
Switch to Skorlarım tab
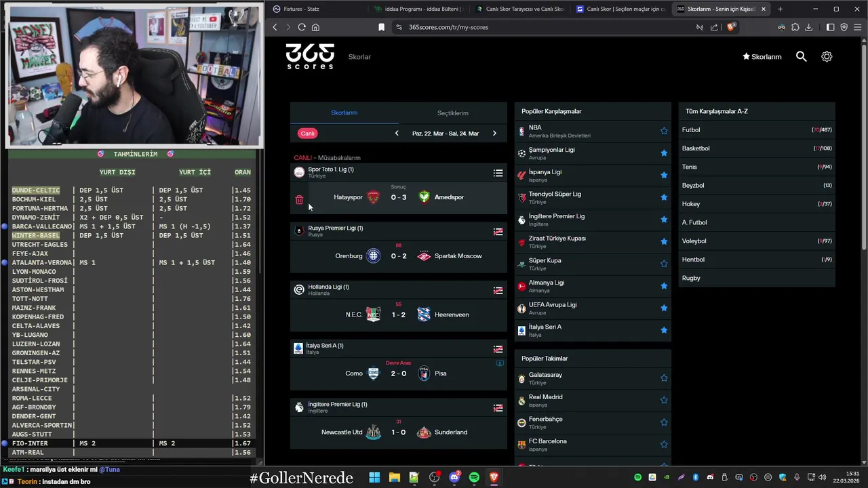click(x=344, y=113)
